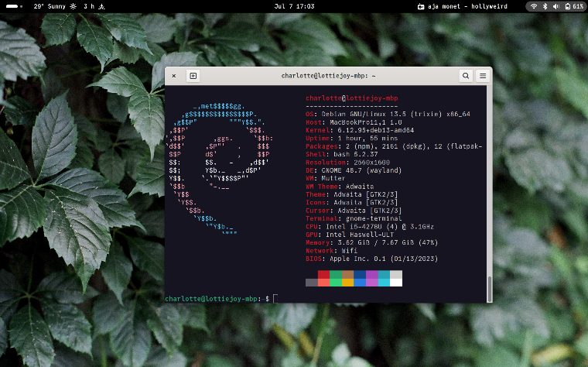588x367 pixels.
Task: Click the 'DE: GNOME 48.7 (wayland)' line
Action: pyautogui.click(x=354, y=170)
